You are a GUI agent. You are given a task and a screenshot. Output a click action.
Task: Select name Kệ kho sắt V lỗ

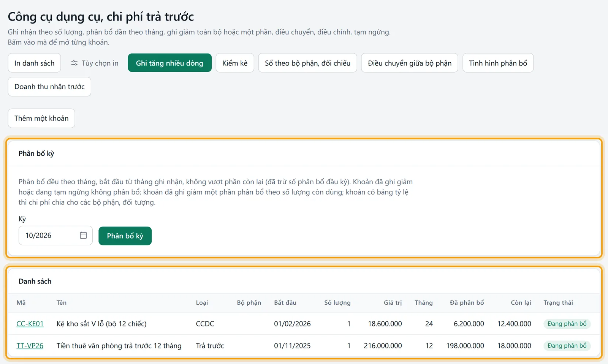pyautogui.click(x=101, y=324)
